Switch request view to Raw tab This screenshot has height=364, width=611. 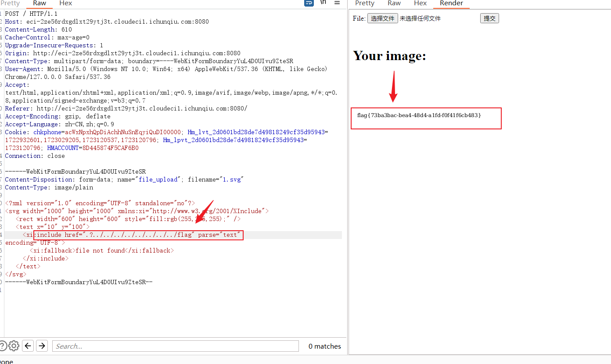[x=40, y=3]
